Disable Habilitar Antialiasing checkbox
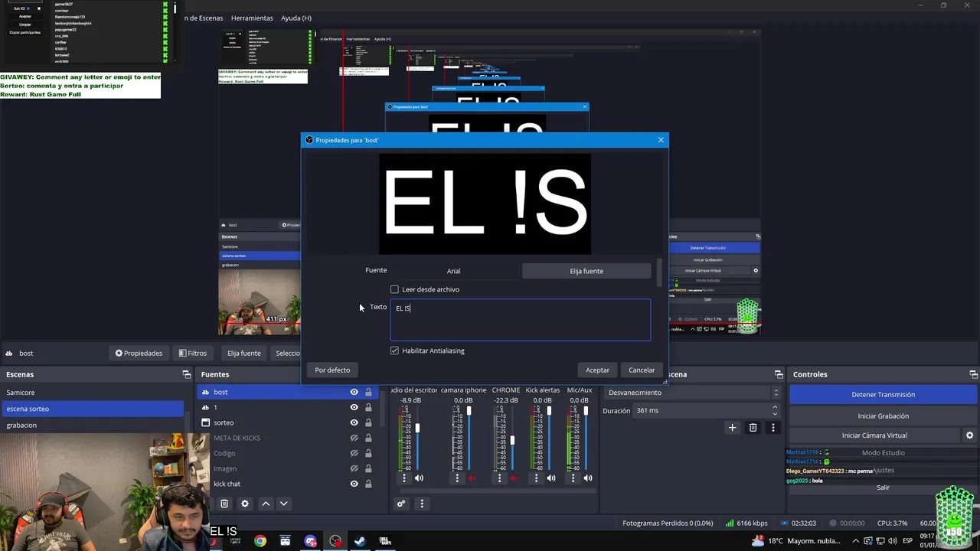The image size is (980, 551). (x=394, y=350)
